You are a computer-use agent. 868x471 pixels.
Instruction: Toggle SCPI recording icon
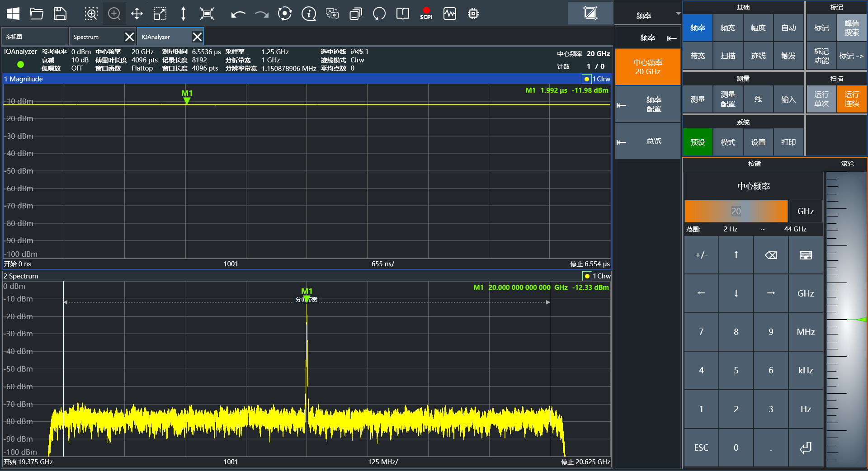426,14
